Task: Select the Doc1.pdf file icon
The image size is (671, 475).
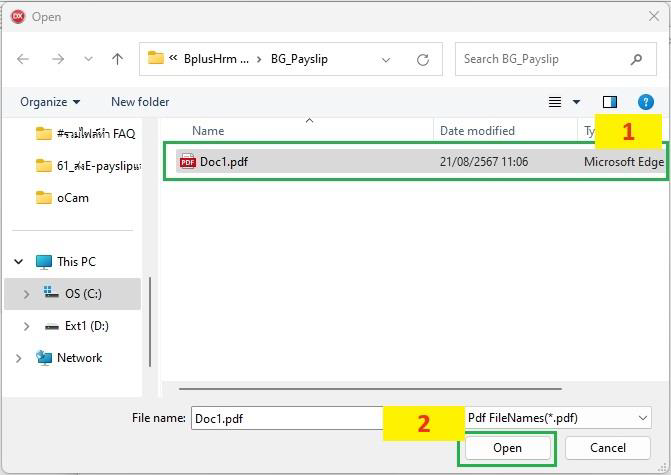Action: [187, 162]
